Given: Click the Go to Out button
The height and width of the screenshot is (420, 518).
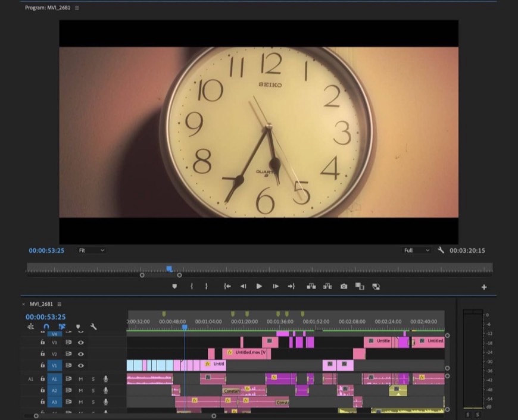Looking at the screenshot, I should click(x=291, y=286).
